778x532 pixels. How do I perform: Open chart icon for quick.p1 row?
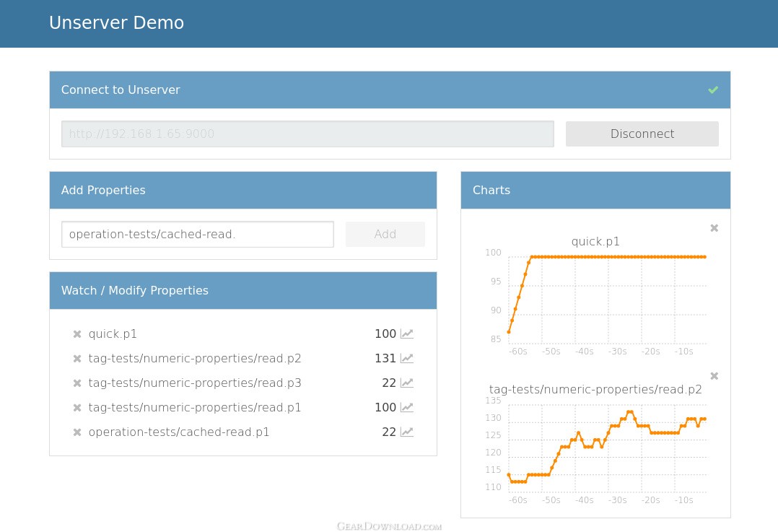pyautogui.click(x=407, y=333)
